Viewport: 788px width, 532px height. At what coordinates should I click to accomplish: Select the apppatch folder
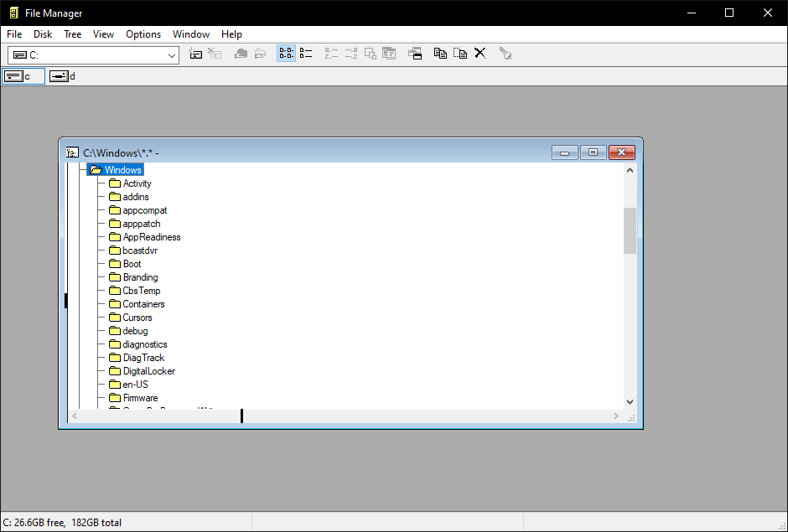[x=135, y=224]
